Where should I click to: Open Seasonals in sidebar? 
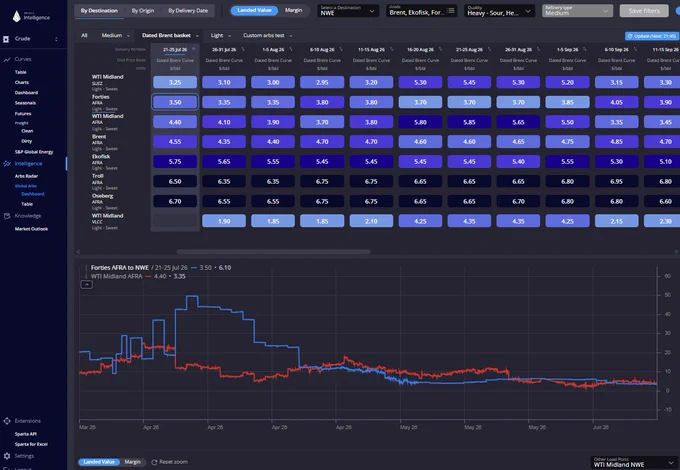click(x=25, y=103)
